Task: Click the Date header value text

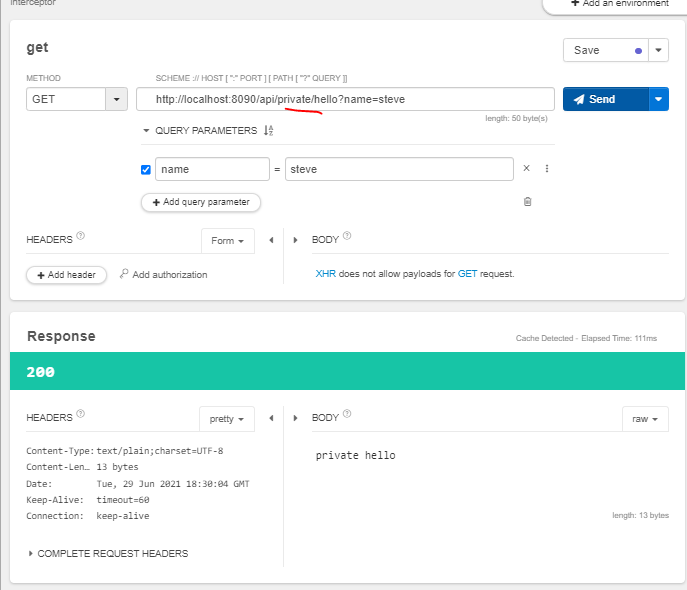Action: pos(173,484)
